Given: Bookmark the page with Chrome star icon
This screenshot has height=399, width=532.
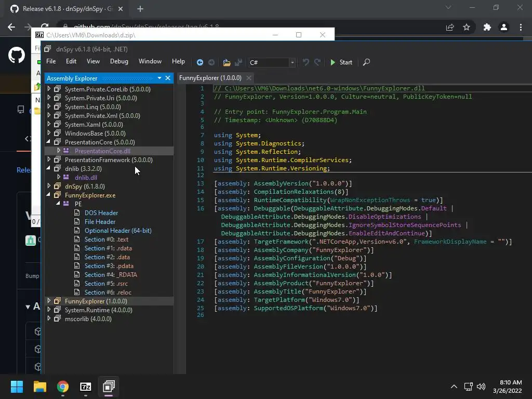Looking at the screenshot, I should pos(467,27).
